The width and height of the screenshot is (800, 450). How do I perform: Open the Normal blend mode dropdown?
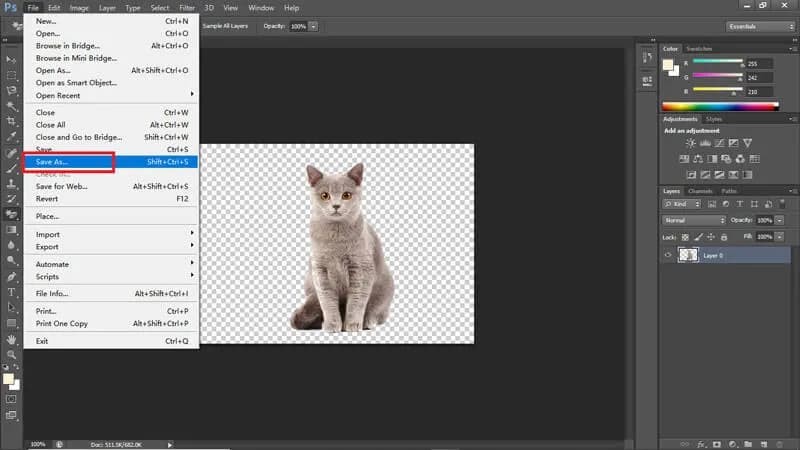click(694, 220)
